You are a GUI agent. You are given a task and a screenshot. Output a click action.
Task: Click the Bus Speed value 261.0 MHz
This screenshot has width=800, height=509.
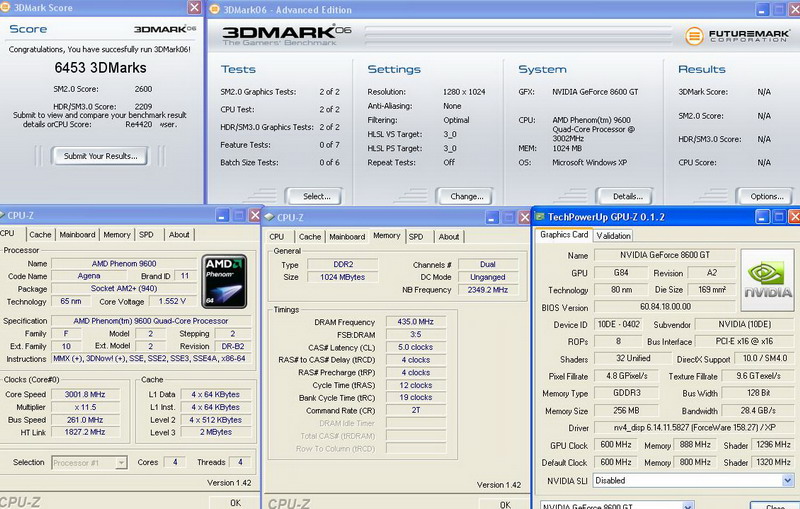coord(85,420)
